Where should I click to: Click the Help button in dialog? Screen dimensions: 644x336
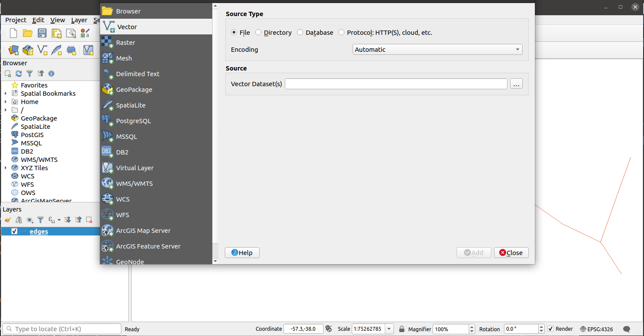pos(242,253)
